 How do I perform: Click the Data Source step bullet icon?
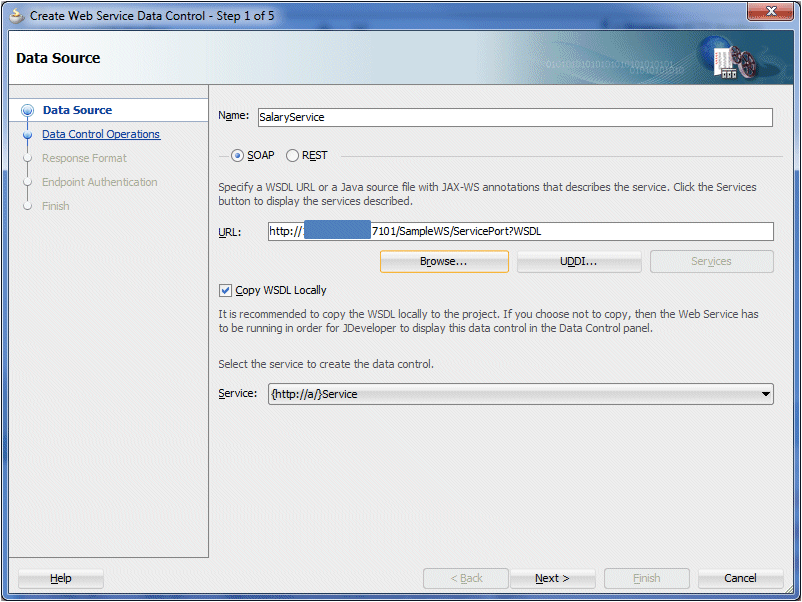(x=28, y=110)
